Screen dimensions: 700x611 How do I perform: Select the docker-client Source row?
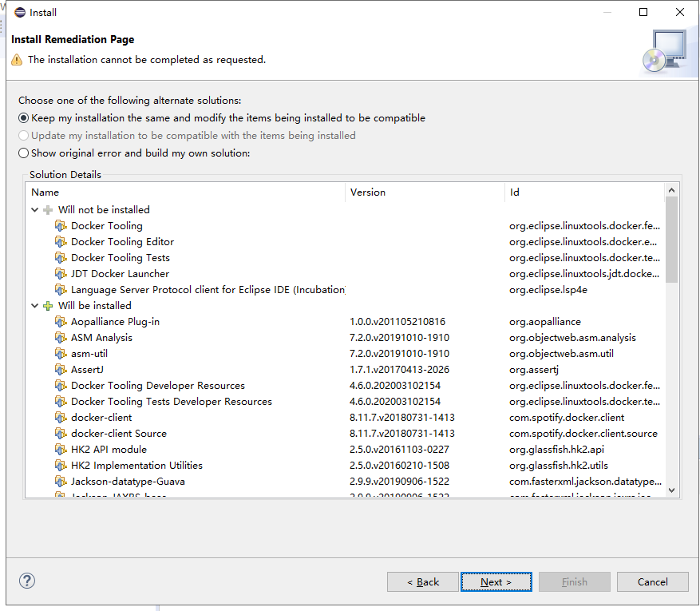pos(345,434)
